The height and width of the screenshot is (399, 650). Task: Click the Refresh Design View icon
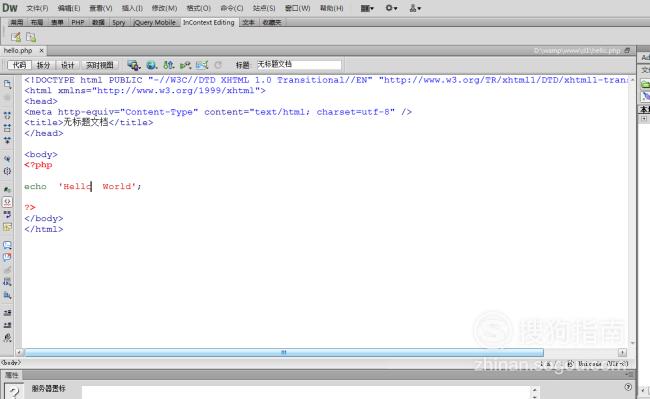click(218, 65)
